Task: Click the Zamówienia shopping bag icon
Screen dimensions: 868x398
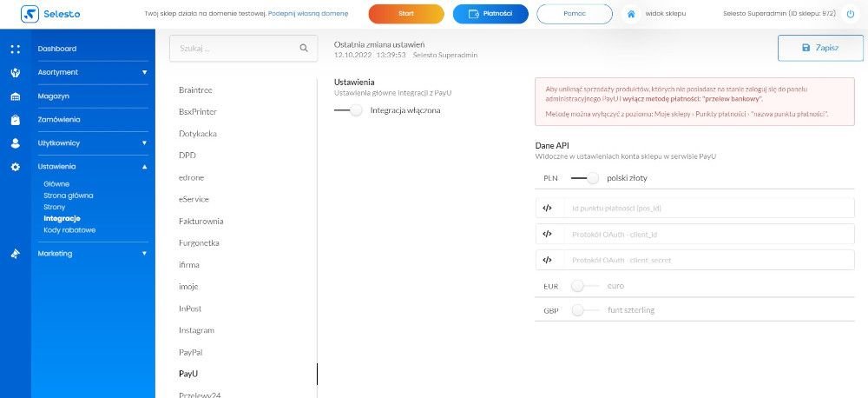Action: 16,120
